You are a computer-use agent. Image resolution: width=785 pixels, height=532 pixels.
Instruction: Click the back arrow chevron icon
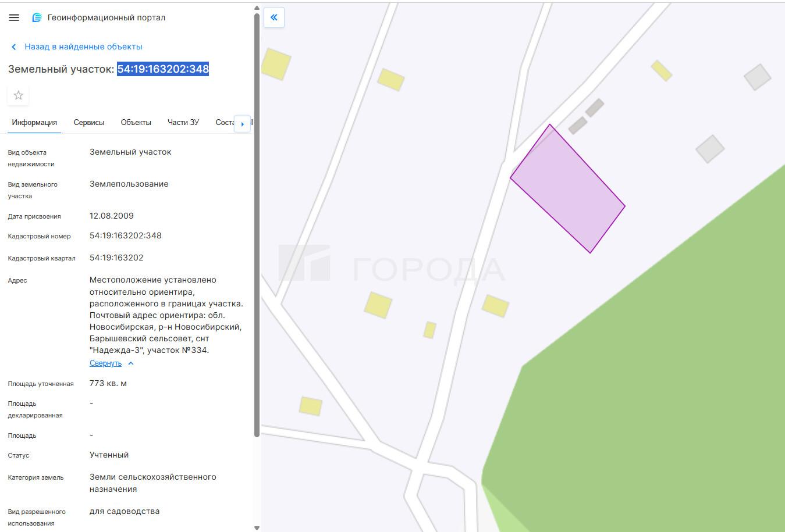[14, 47]
